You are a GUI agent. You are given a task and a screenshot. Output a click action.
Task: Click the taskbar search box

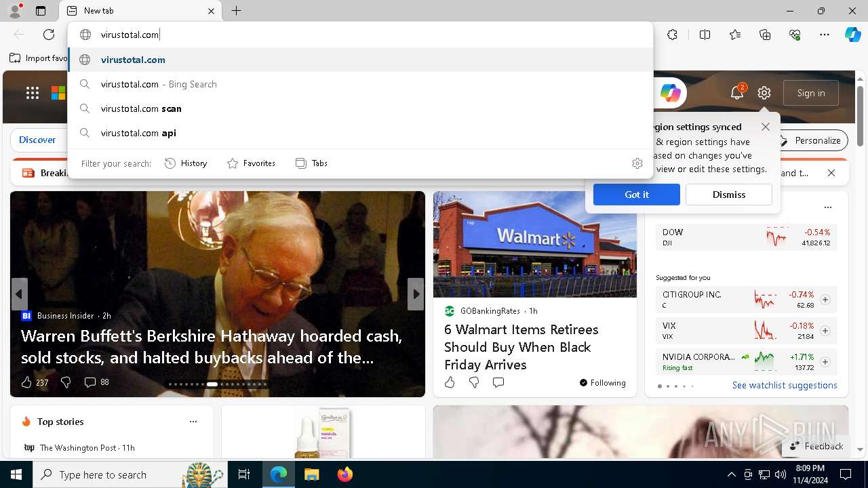[x=130, y=474]
